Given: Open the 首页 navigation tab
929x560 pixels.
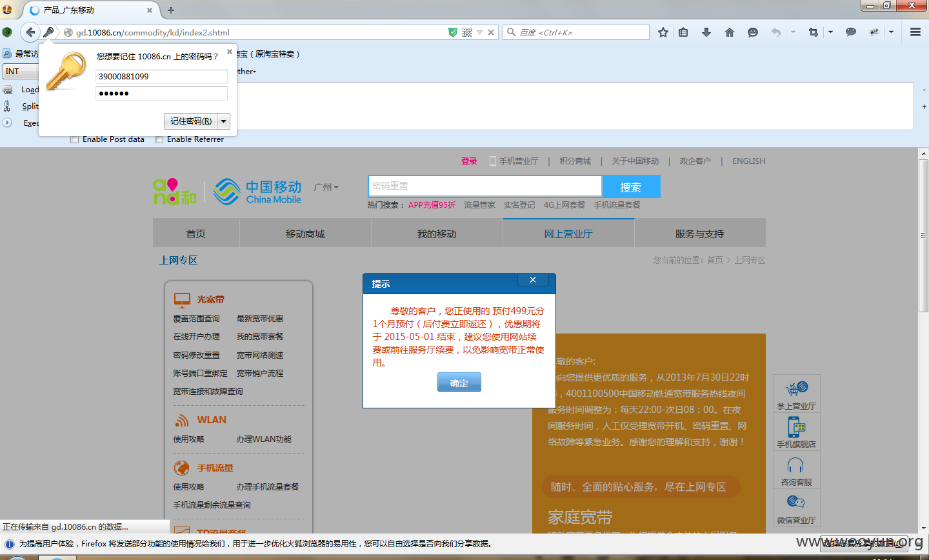Looking at the screenshot, I should (x=196, y=234).
